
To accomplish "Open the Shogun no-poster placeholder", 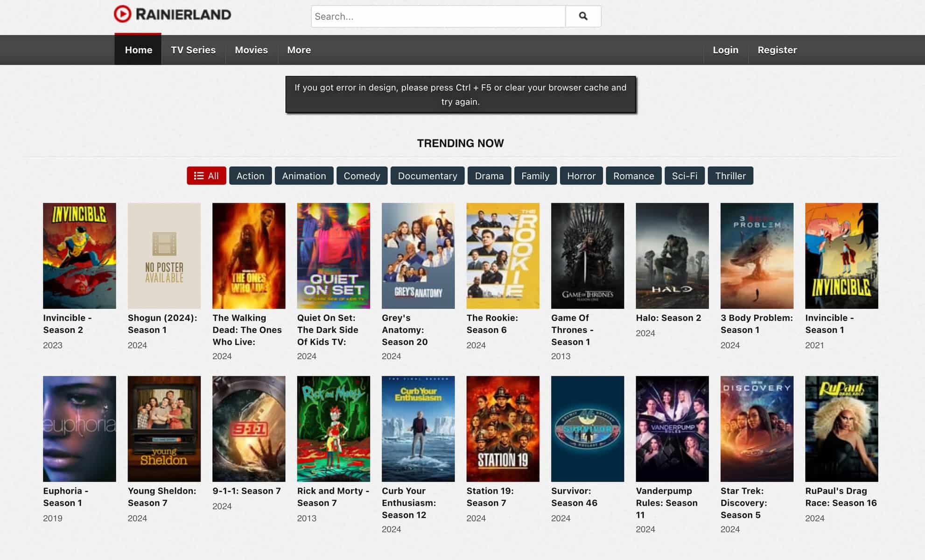I will pos(164,256).
